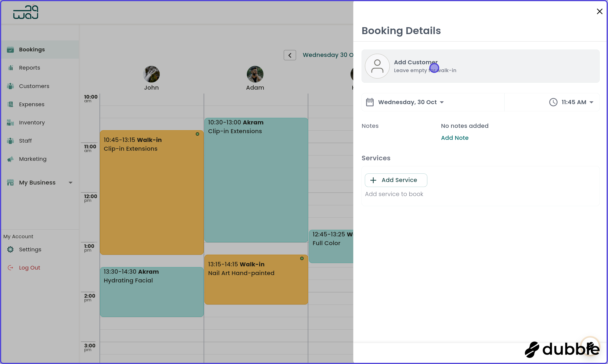Screen dimensions: 608x364
Task: Click the Log Out arrow icon
Action: [10, 267]
